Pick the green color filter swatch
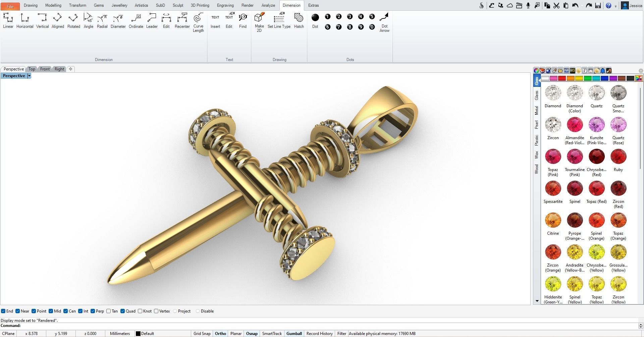The width and height of the screenshot is (644, 337). pyautogui.click(x=587, y=78)
